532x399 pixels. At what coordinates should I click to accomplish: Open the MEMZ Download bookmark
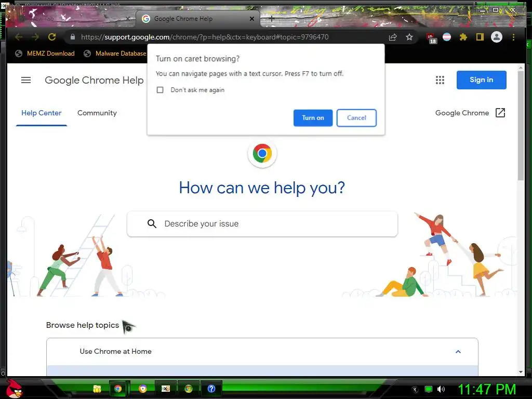(x=45, y=54)
